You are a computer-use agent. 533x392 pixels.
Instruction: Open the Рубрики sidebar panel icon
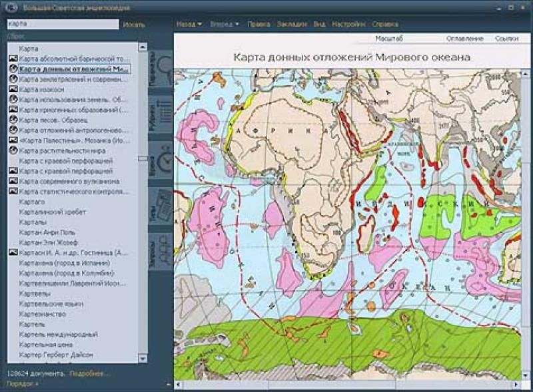[x=160, y=114]
